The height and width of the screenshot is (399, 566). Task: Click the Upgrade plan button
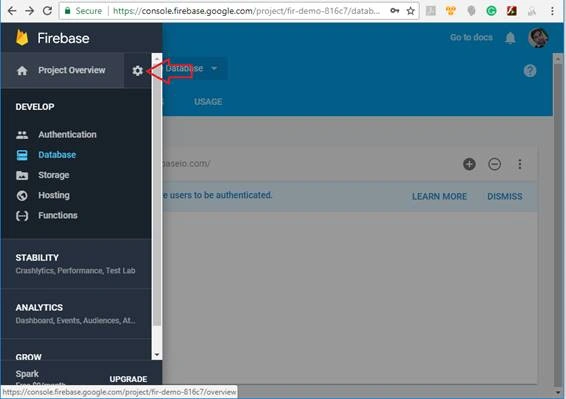coord(128,379)
